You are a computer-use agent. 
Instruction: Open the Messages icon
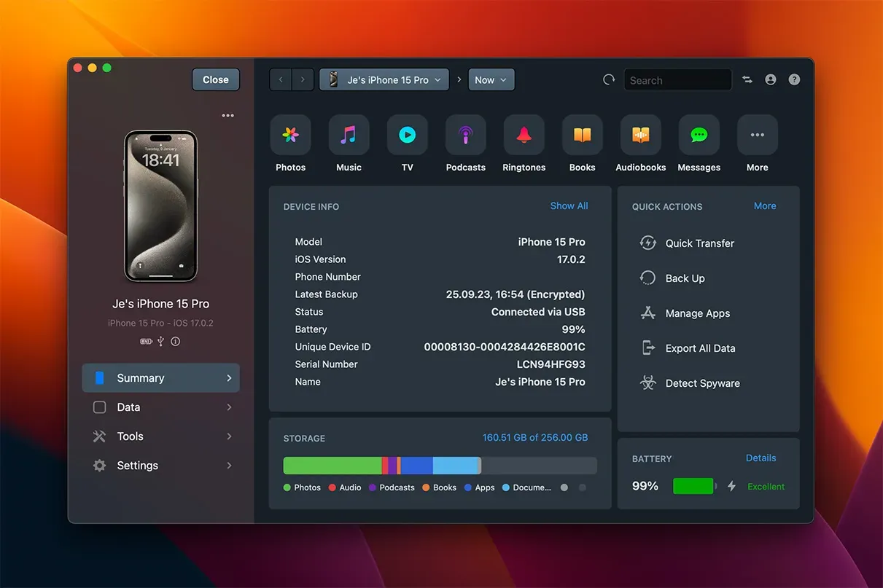click(699, 136)
